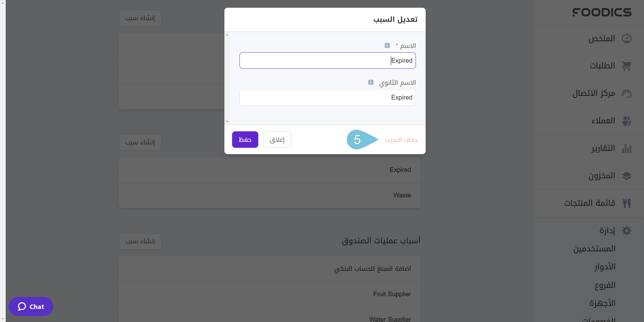Click the FOODICS logo
Viewport: 644px width, 322px height.
tap(602, 12)
